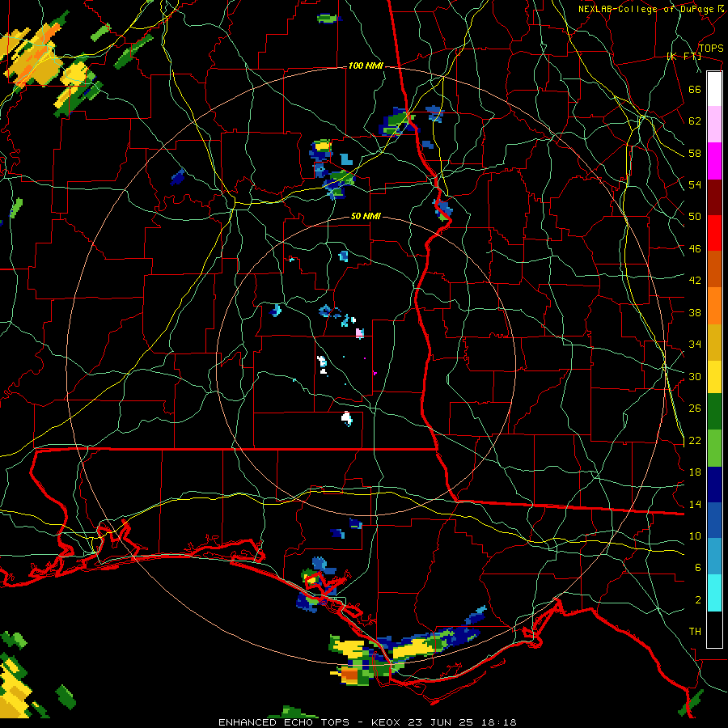Click the '18' legend value
Viewport: 728px width, 728px height.
695,472
